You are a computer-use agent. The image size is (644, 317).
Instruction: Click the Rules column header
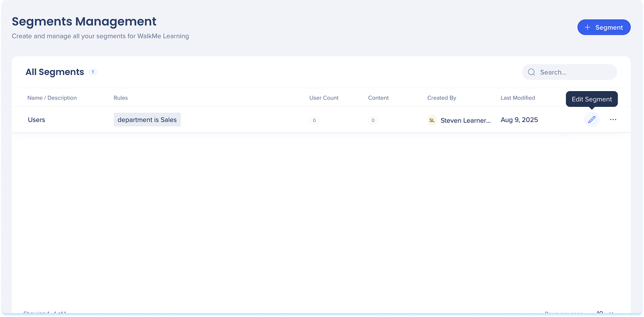(x=120, y=98)
